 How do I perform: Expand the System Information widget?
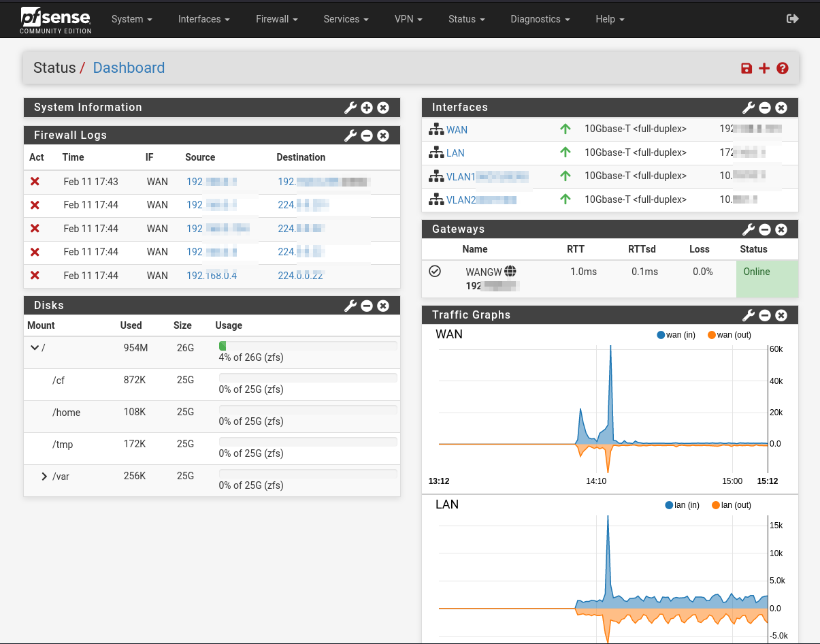tap(367, 108)
